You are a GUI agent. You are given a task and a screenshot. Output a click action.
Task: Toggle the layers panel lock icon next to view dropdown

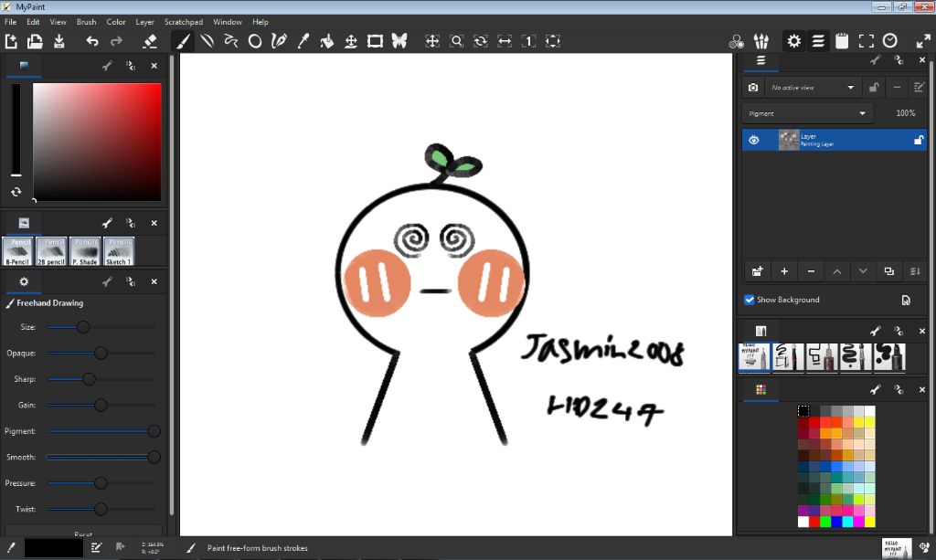[873, 88]
